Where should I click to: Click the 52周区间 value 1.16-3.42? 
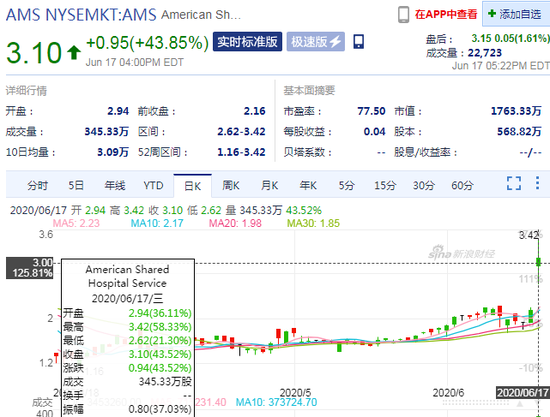(241, 152)
